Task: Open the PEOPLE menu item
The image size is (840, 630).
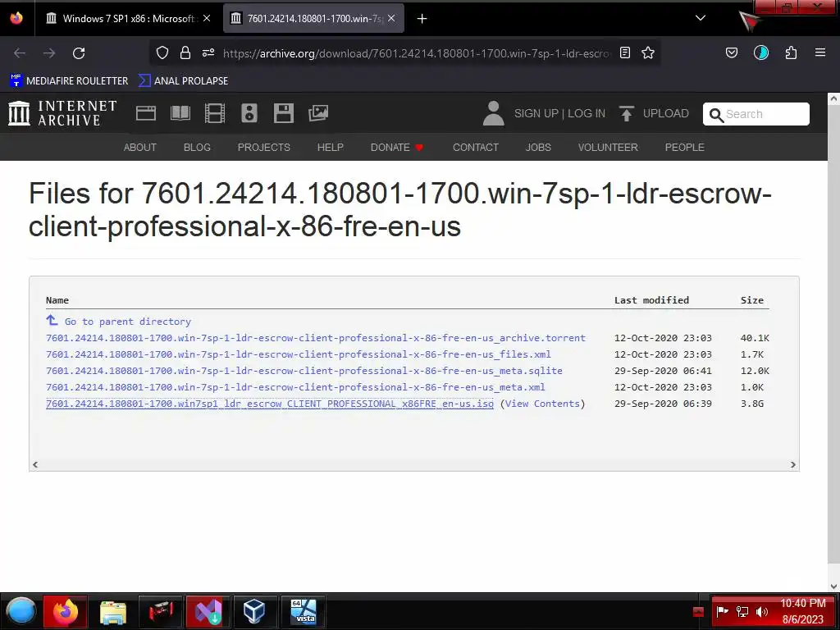Action: pyautogui.click(x=685, y=148)
